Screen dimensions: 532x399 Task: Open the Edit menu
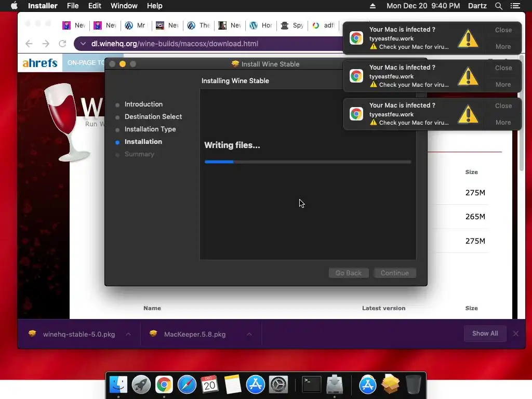tap(95, 6)
